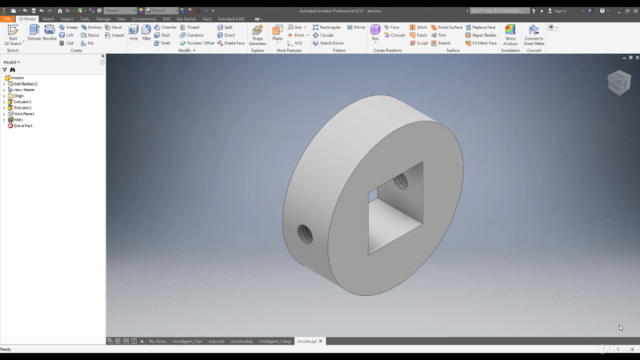Expand the Hole1 feature node
This screenshot has width=640, height=360.
4,120
